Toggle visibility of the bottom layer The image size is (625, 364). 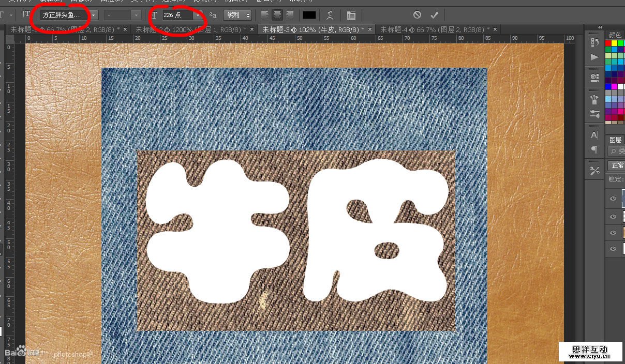click(x=613, y=249)
